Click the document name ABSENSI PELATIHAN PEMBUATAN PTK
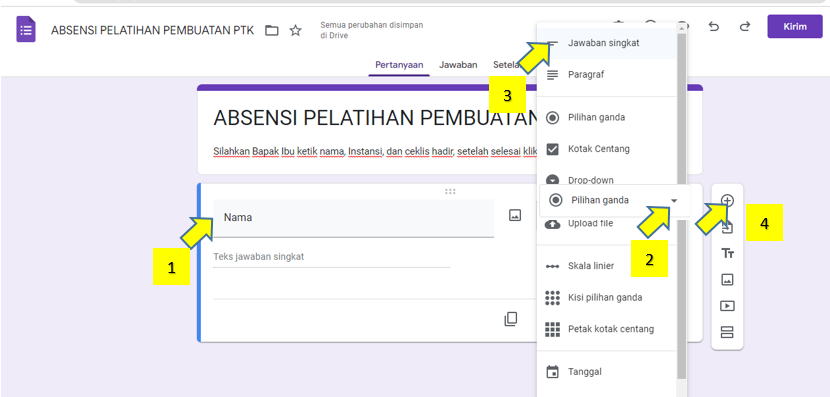The height and width of the screenshot is (397, 830). point(152,31)
